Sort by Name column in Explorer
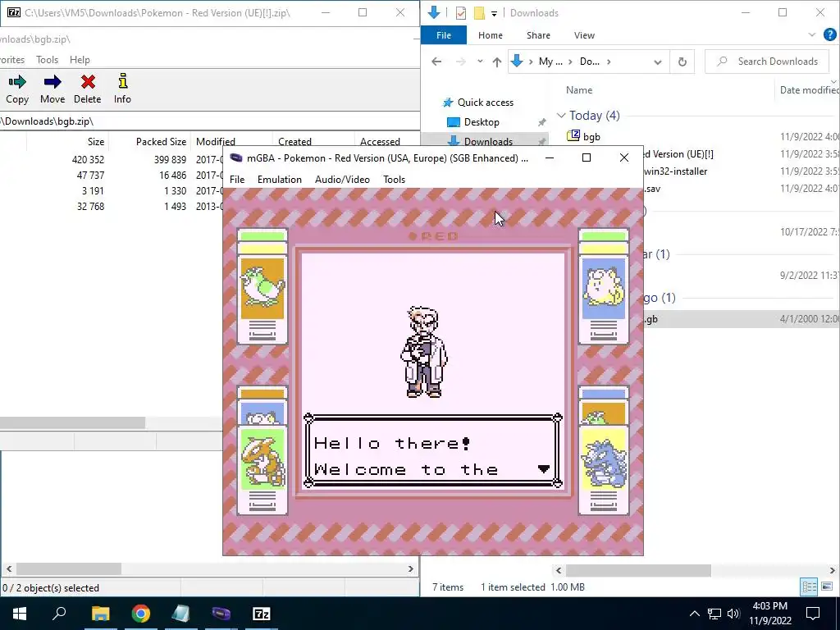Screen dimensions: 840x630 pyautogui.click(x=579, y=90)
